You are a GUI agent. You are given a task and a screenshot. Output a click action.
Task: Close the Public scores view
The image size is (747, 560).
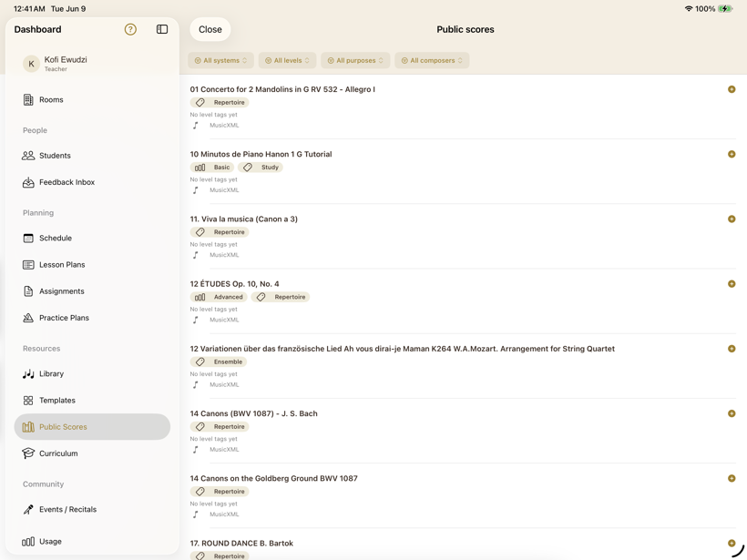tap(210, 29)
